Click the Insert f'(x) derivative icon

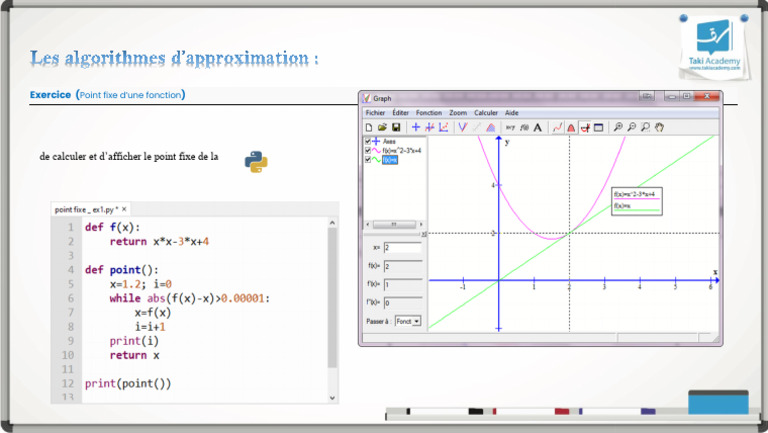[524, 127]
